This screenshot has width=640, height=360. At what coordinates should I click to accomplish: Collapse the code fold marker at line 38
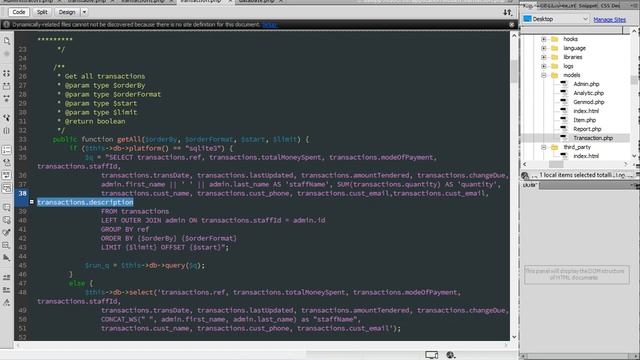pyautogui.click(x=32, y=202)
